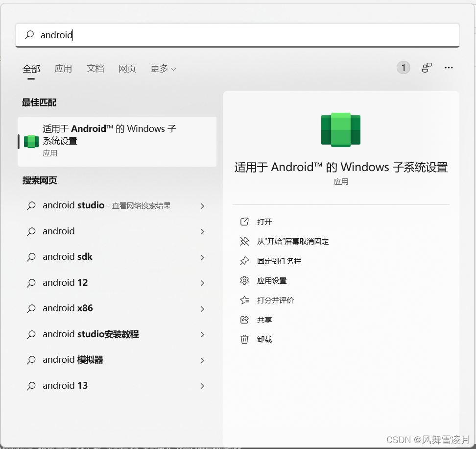Image resolution: width=476 pixels, height=449 pixels.
Task: Click the app title text in details pane
Action: point(341,167)
